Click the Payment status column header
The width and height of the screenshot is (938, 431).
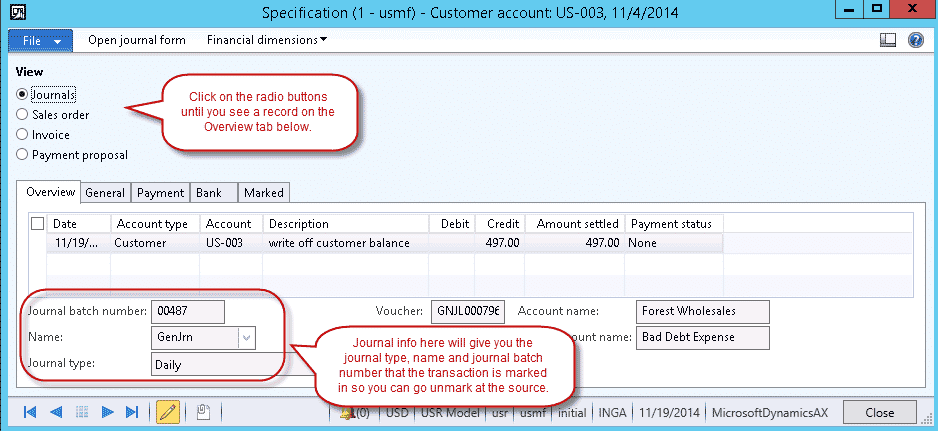point(674,224)
